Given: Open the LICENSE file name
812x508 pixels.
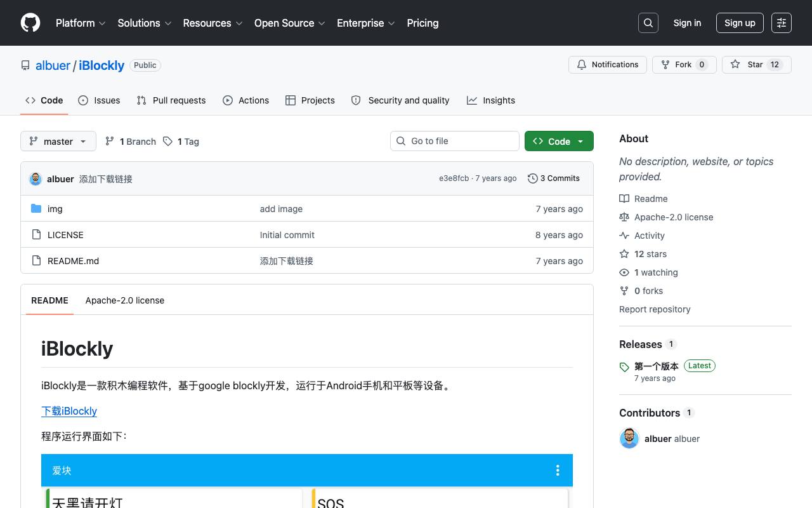Looking at the screenshot, I should (x=65, y=235).
